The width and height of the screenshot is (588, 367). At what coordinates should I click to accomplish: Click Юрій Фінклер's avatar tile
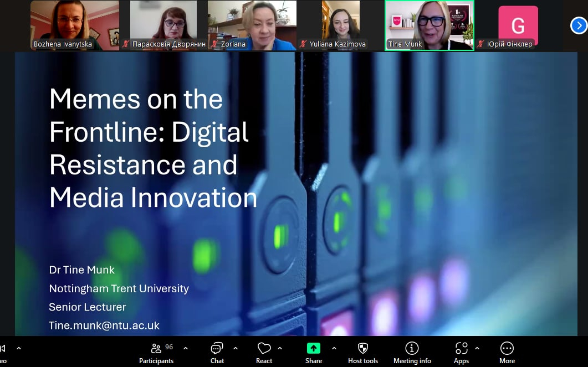pos(518,25)
